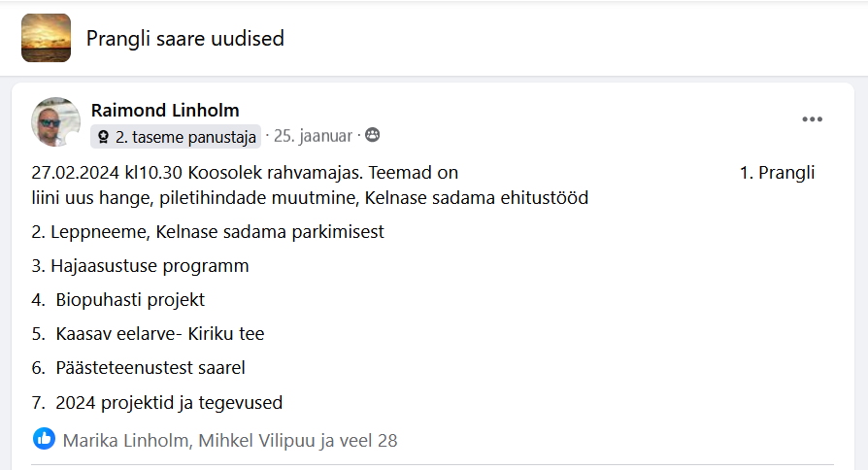
Task: Click the '7. 2024 projektid ja tegevused' line
Action: (156, 402)
